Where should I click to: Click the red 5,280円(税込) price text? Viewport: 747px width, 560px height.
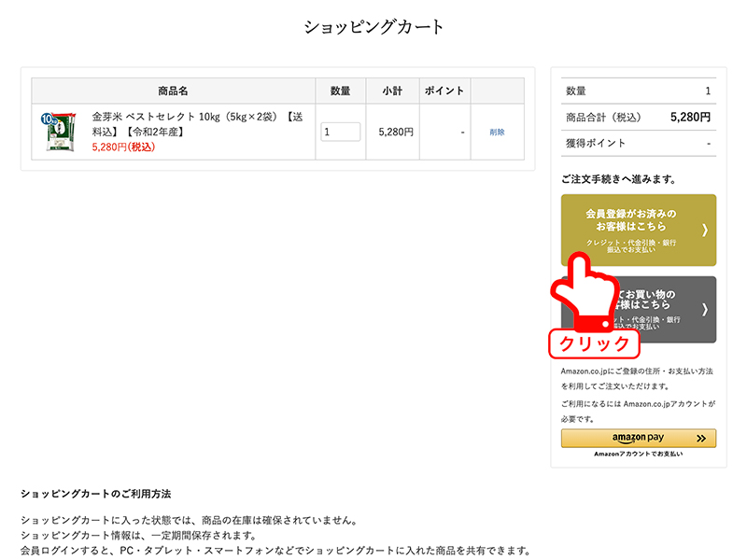pyautogui.click(x=123, y=147)
